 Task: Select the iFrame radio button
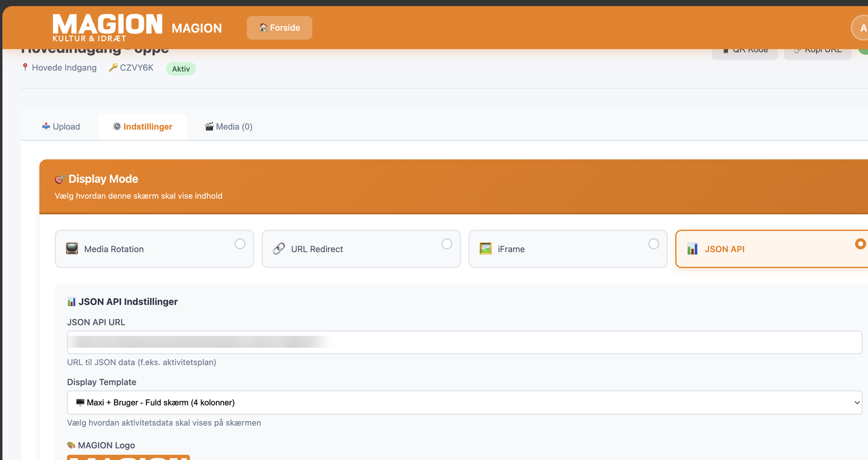[654, 244]
